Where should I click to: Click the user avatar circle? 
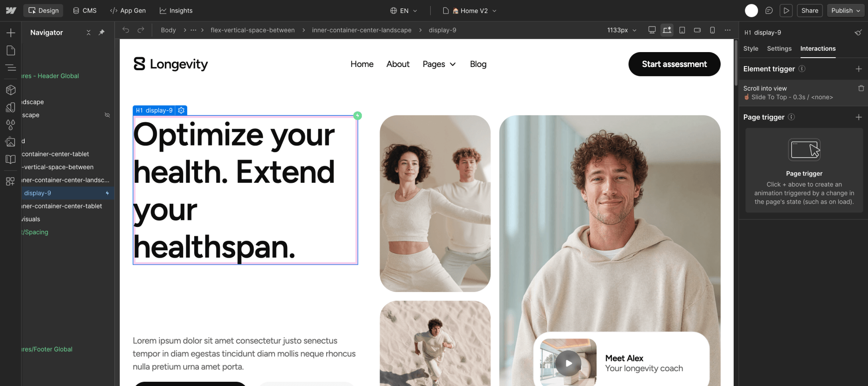click(x=751, y=10)
